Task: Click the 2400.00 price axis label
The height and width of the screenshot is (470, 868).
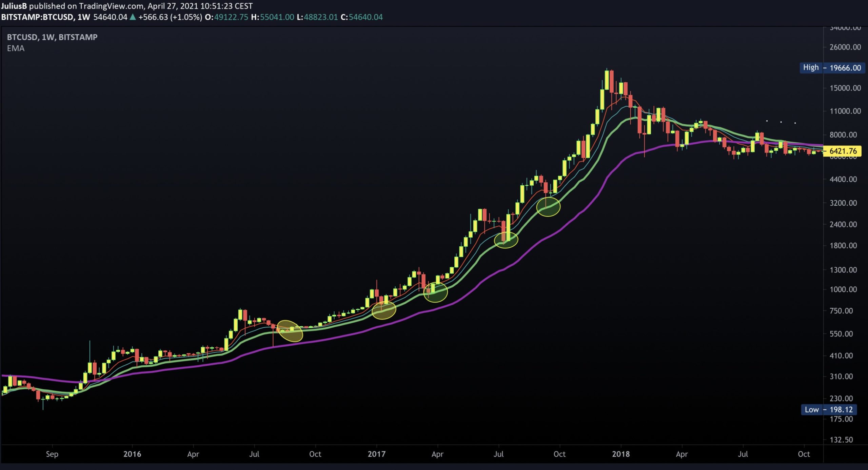Action: click(843, 224)
